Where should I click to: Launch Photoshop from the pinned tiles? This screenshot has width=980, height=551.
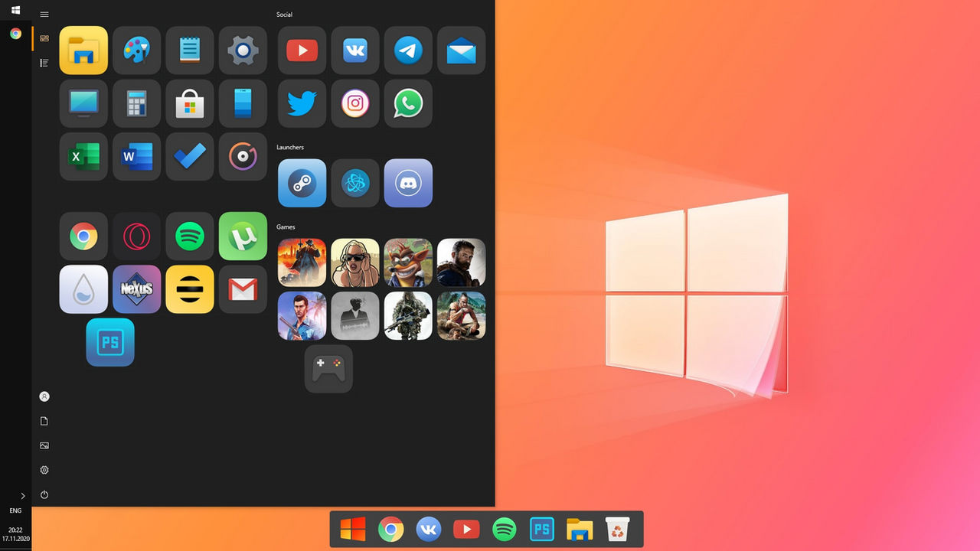(x=110, y=342)
